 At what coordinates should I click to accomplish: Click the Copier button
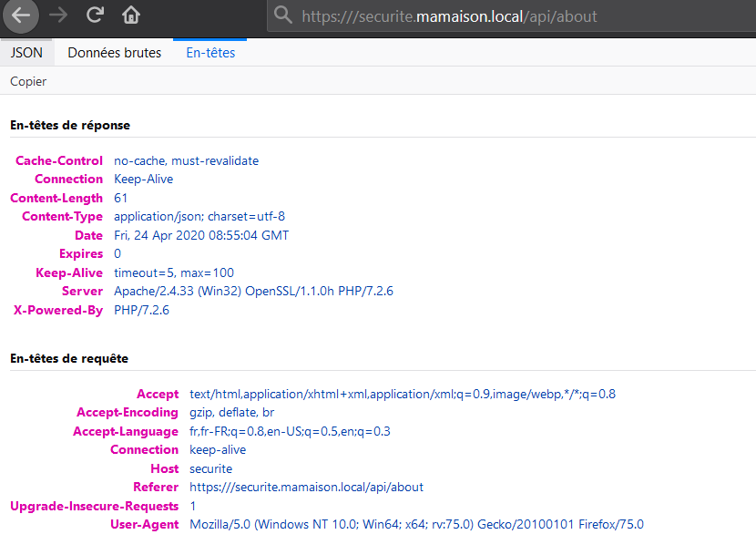click(x=27, y=81)
